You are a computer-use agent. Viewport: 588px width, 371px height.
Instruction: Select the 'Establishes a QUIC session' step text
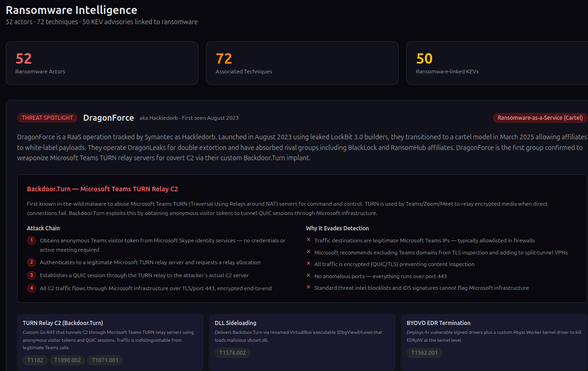[144, 275]
